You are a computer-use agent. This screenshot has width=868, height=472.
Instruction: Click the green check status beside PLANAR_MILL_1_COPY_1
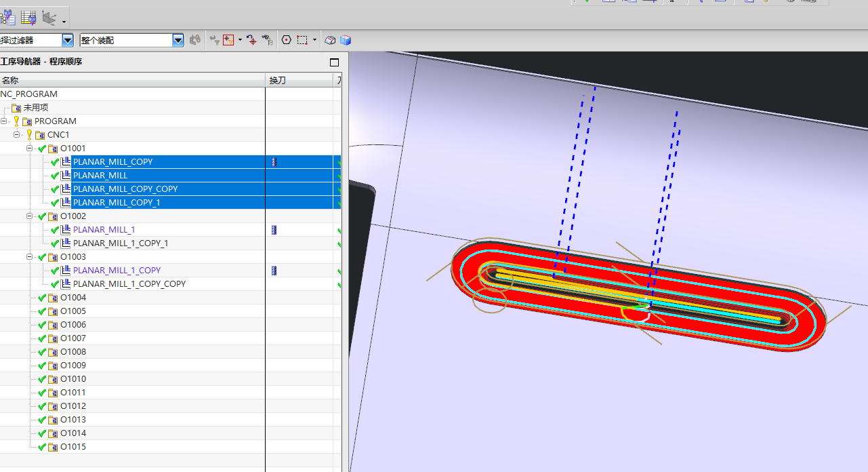pyautogui.click(x=55, y=243)
